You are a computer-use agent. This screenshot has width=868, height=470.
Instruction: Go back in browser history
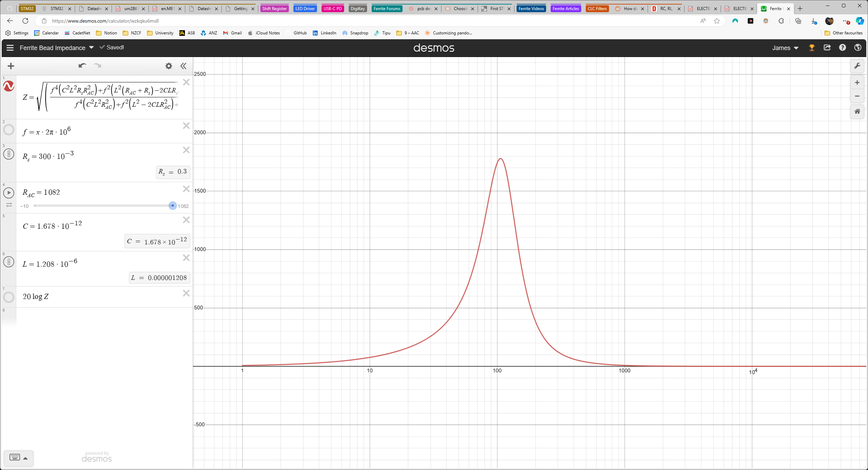point(10,21)
